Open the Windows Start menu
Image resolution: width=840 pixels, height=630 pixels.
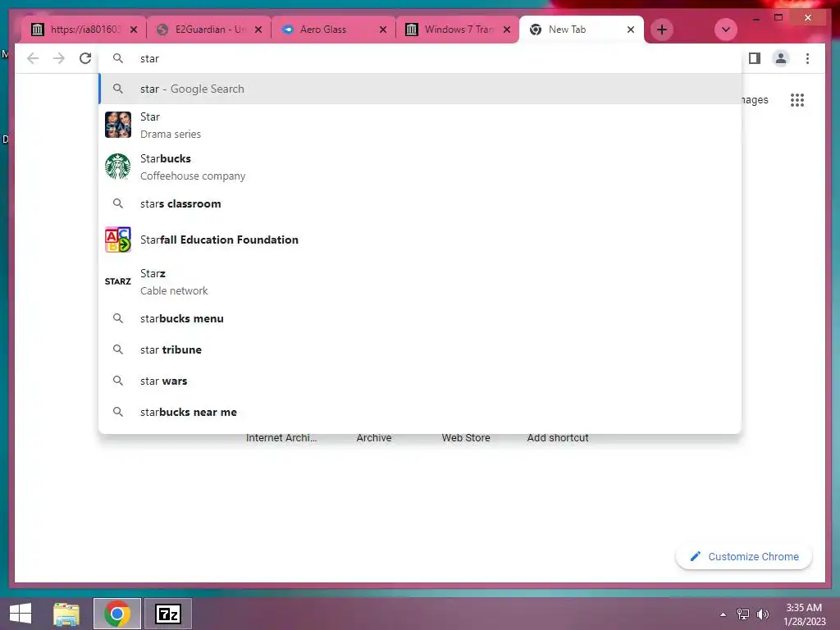(x=21, y=614)
